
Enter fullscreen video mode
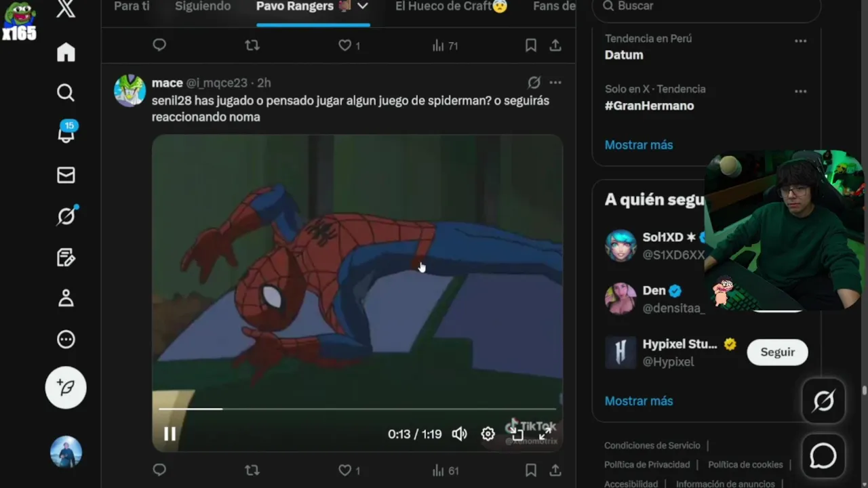click(x=545, y=434)
